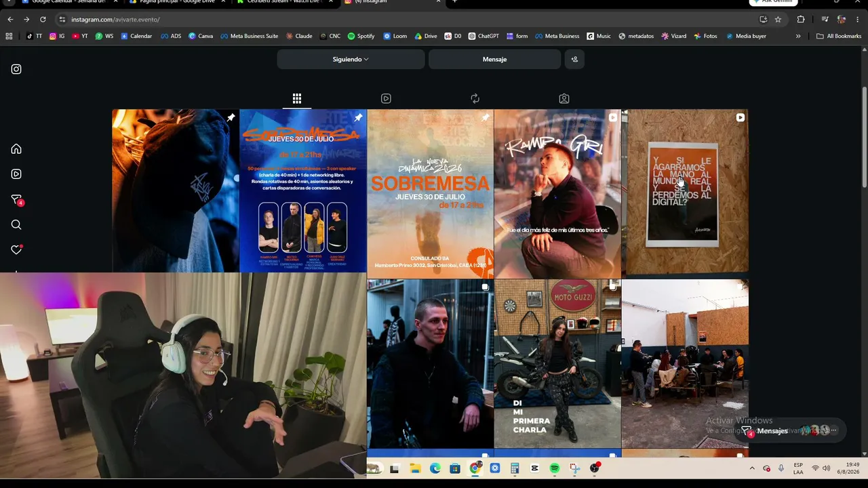Open Spotify from the taskbar
This screenshot has width=868, height=488.
[555, 468]
